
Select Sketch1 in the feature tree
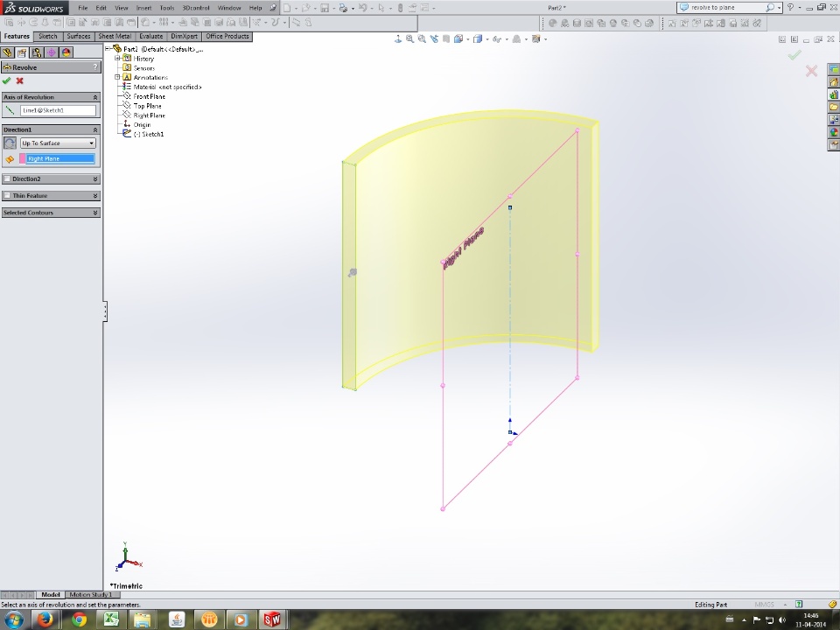pos(149,135)
